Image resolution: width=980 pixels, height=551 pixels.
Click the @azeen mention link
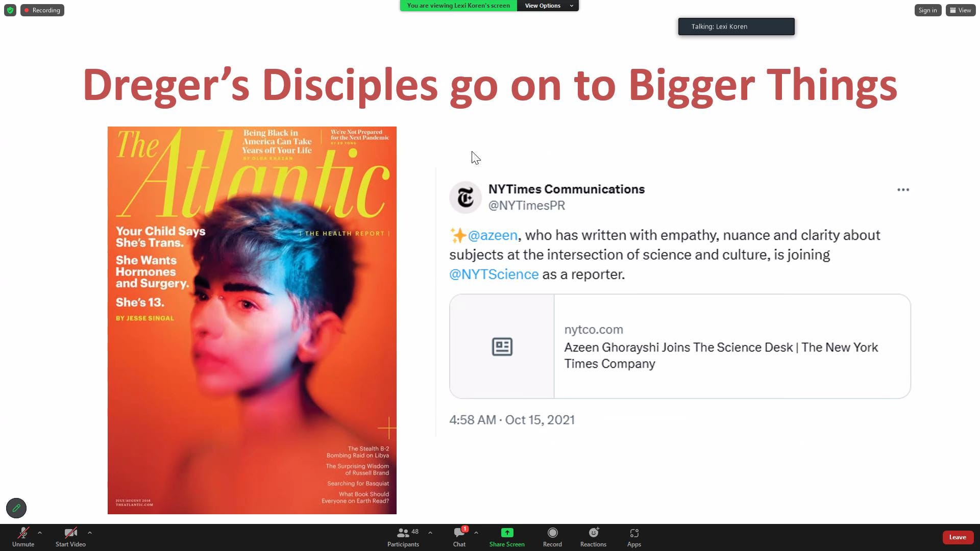pos(493,235)
